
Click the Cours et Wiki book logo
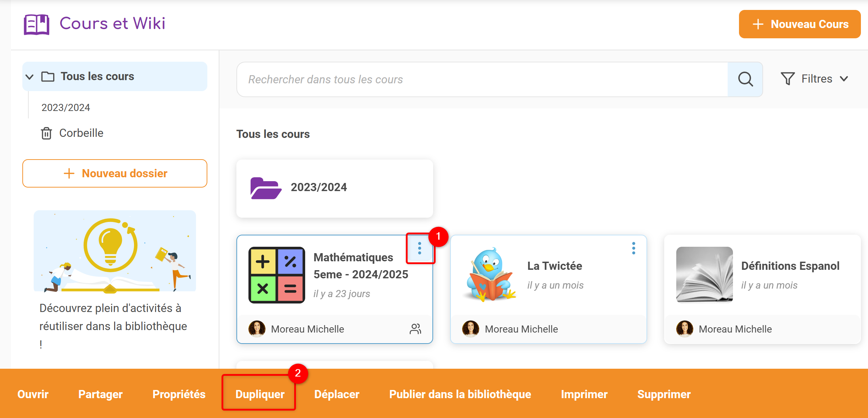tap(37, 24)
